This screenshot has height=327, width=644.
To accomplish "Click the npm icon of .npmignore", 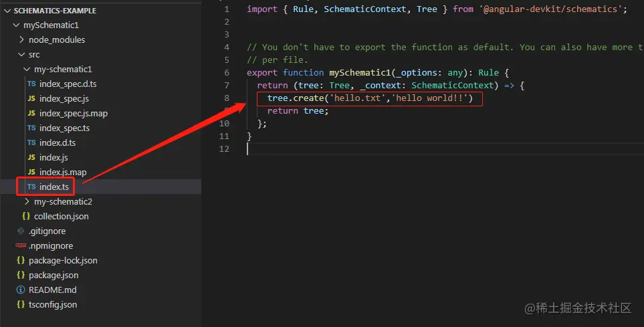I will pos(21,245).
